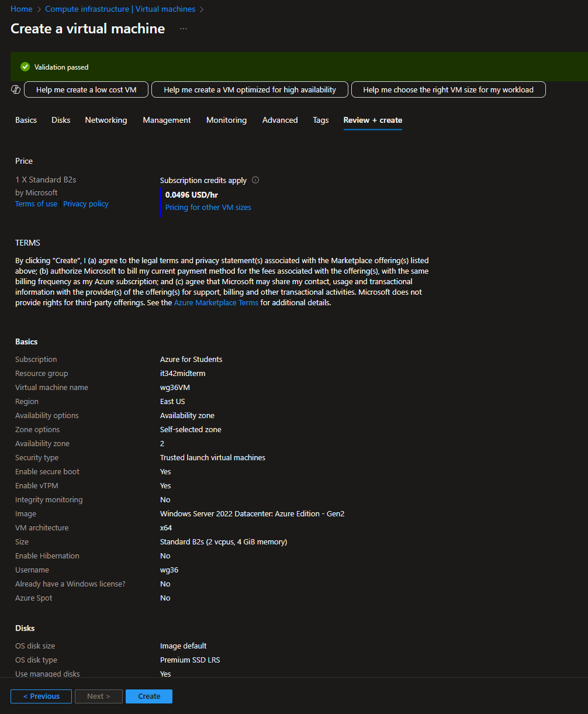The width and height of the screenshot is (588, 714).
Task: Open the Disks tab
Action: point(61,120)
